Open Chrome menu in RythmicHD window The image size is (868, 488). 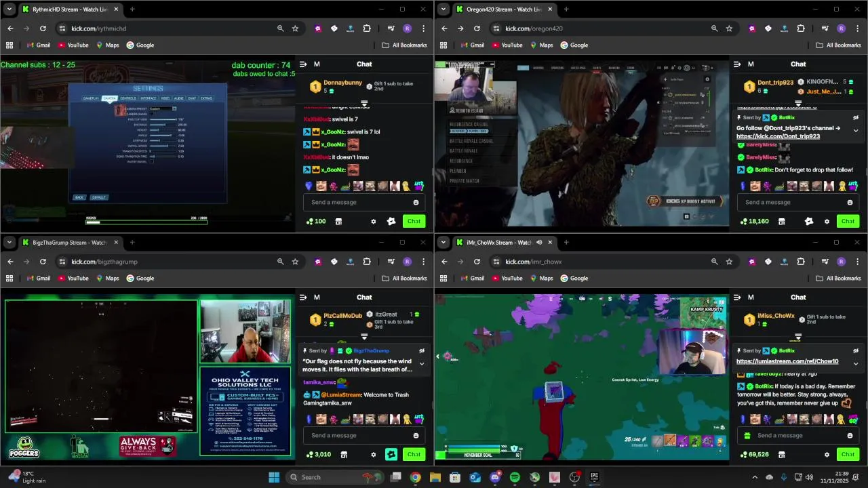423,28
